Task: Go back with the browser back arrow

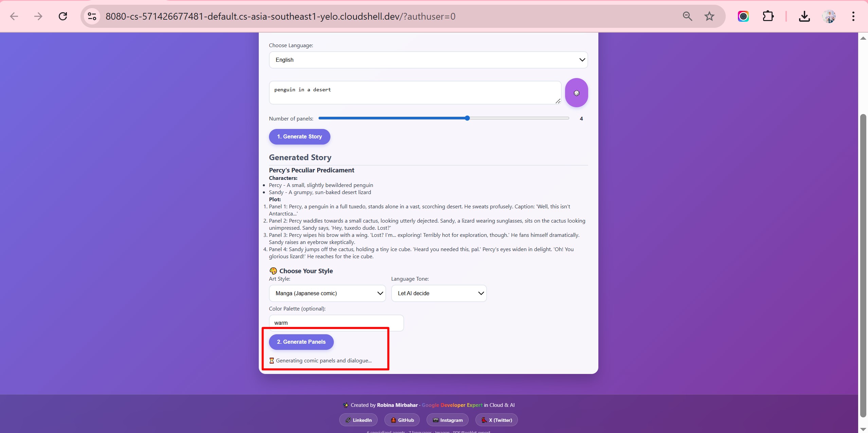Action: [x=14, y=16]
